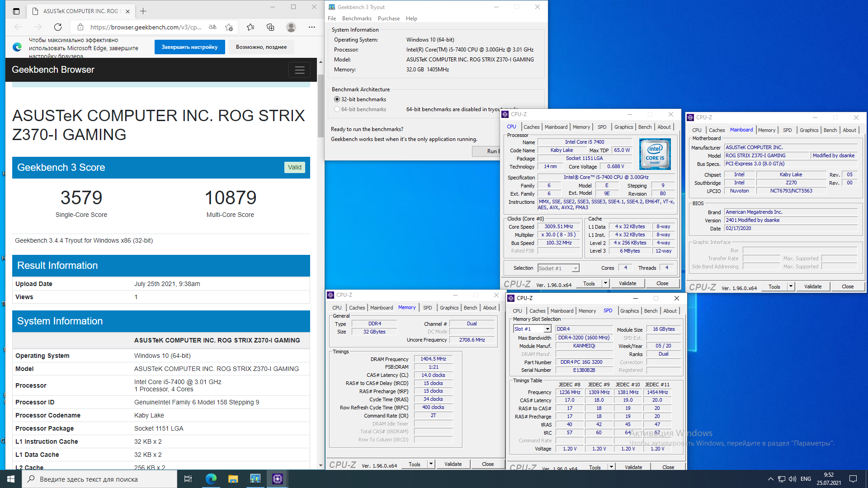868x488 pixels.
Task: Expand Tools dropdown in SPD window
Action: pos(612,467)
